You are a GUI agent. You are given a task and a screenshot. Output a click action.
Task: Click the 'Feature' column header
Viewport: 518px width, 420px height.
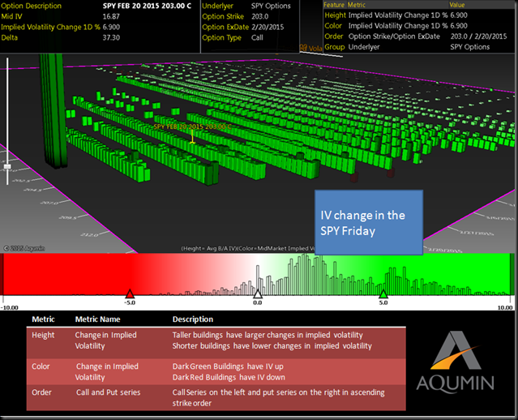point(334,5)
